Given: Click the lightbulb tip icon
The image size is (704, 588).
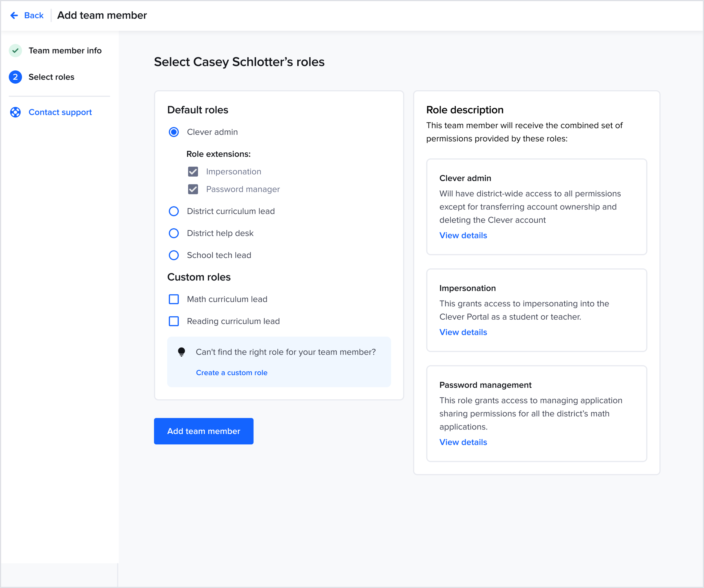Looking at the screenshot, I should (181, 352).
